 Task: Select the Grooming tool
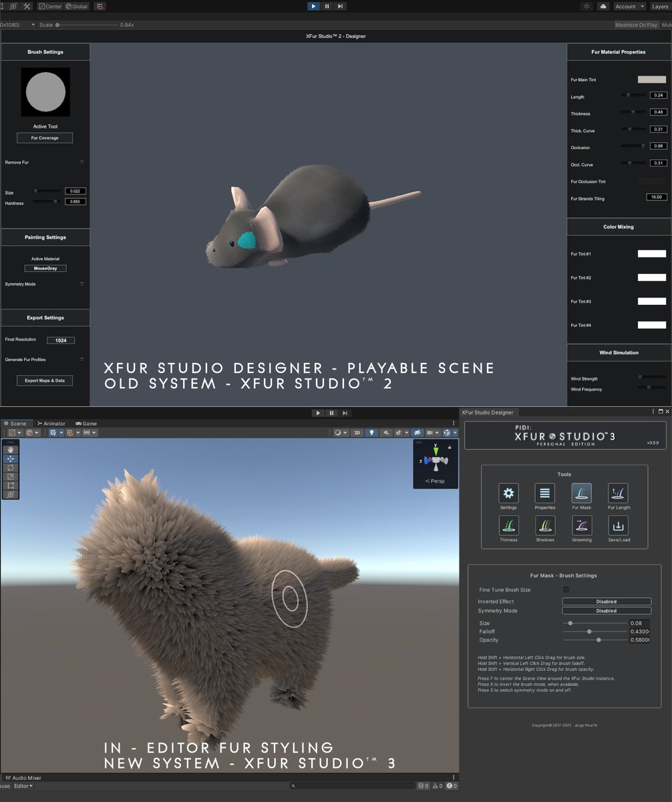click(581, 525)
